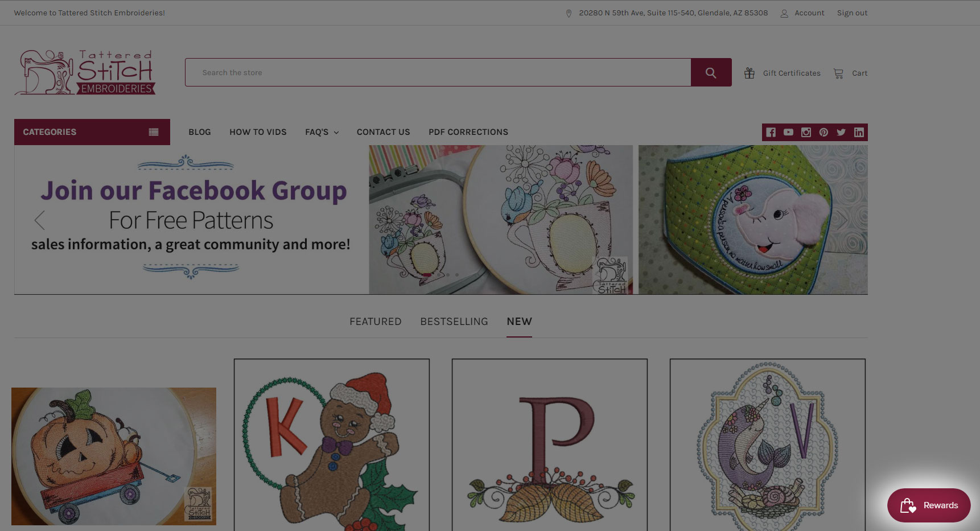
Task: Open the Rewards button
Action: point(929,505)
